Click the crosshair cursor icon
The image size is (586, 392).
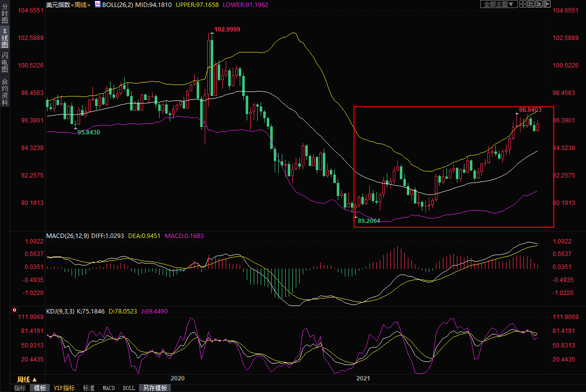coord(523,4)
